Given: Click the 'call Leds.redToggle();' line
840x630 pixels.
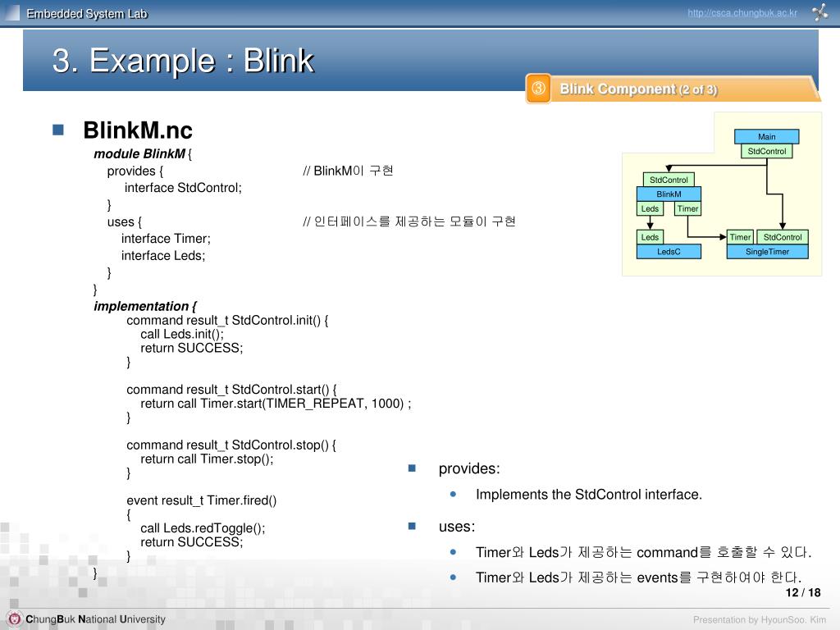Looking at the screenshot, I should 203,528.
